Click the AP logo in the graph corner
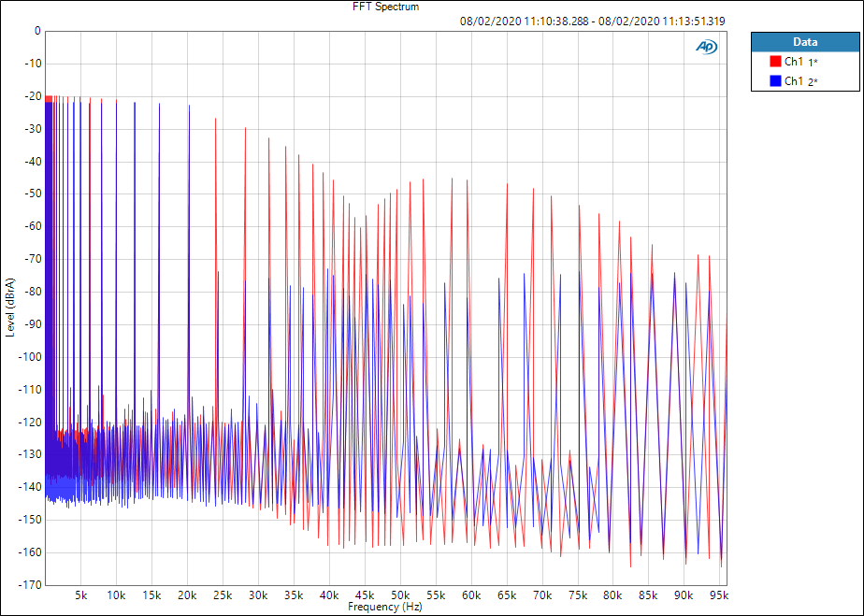Image resolution: width=864 pixels, height=616 pixels. [x=706, y=47]
